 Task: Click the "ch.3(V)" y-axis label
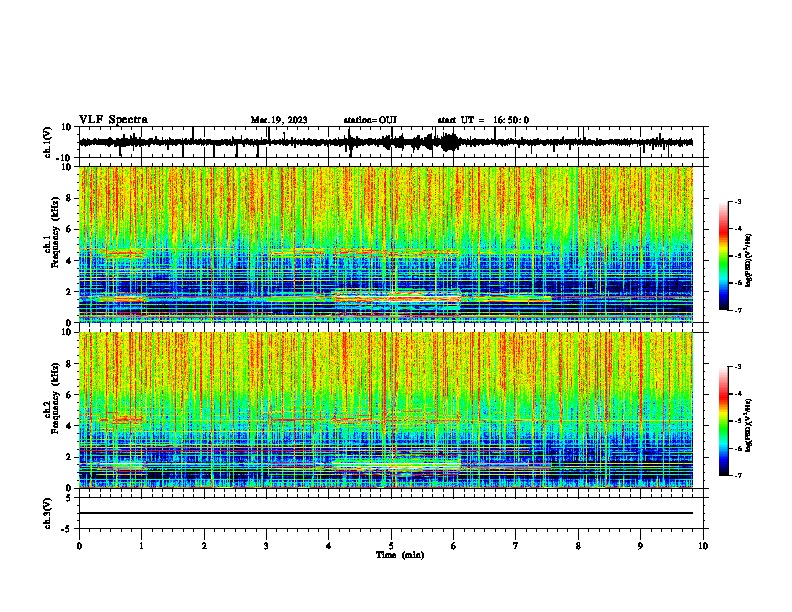point(48,514)
